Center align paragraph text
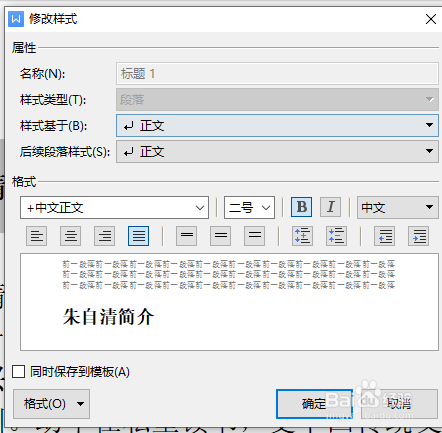The width and height of the screenshot is (442, 433). coord(70,236)
